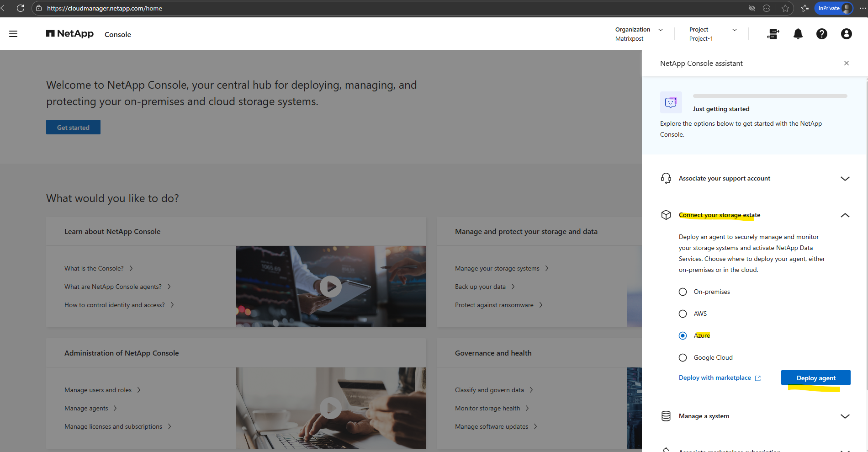The height and width of the screenshot is (452, 868).
Task: Click the Get started button
Action: pyautogui.click(x=73, y=127)
